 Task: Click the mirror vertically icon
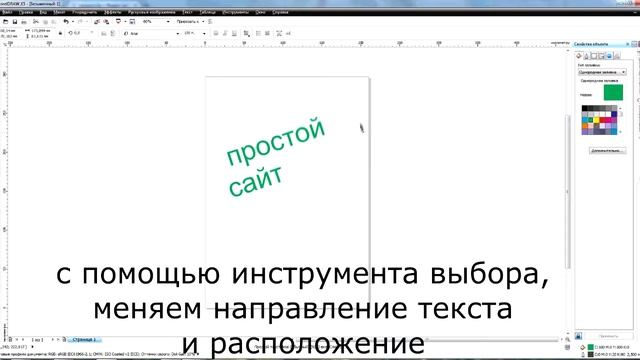[x=112, y=33]
